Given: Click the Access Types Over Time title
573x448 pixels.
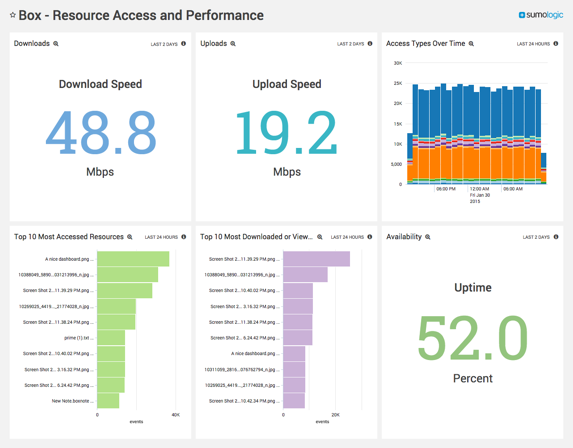Looking at the screenshot, I should tap(425, 43).
